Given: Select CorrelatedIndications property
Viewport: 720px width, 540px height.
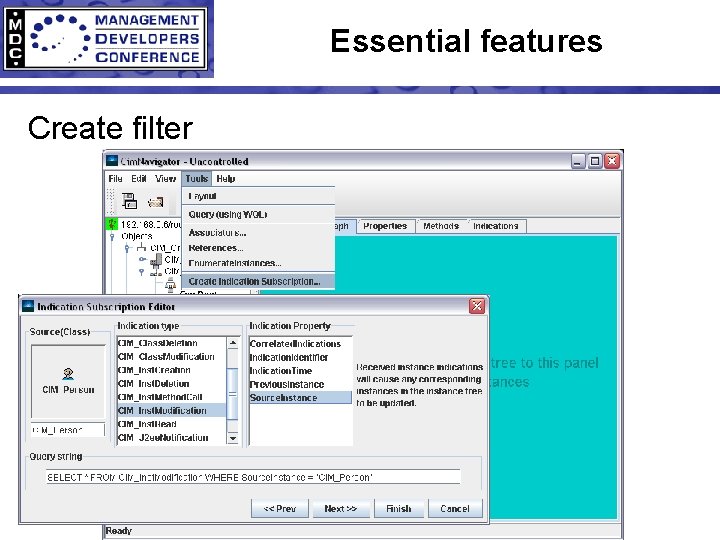Looking at the screenshot, I should pos(300,344).
